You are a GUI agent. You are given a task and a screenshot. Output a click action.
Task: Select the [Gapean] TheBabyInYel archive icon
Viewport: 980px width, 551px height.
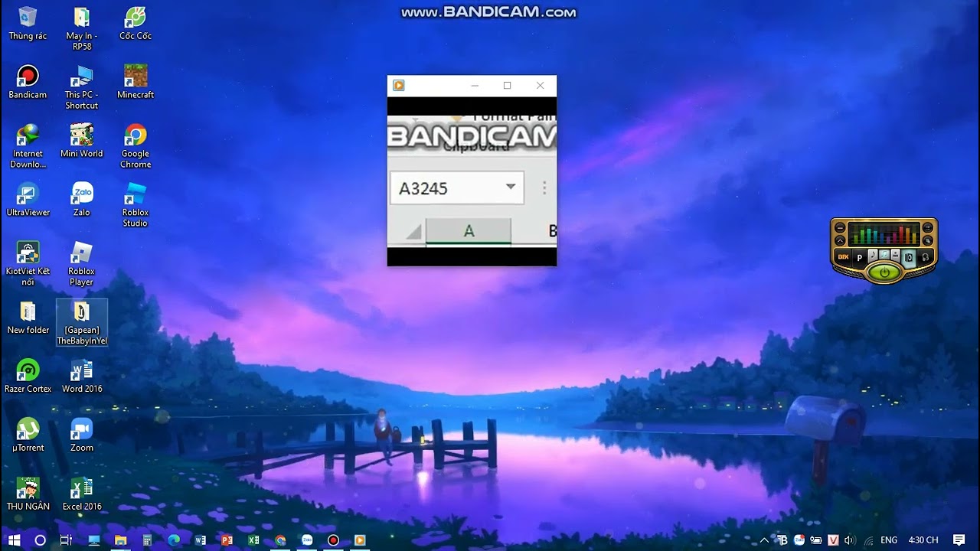coord(82,323)
